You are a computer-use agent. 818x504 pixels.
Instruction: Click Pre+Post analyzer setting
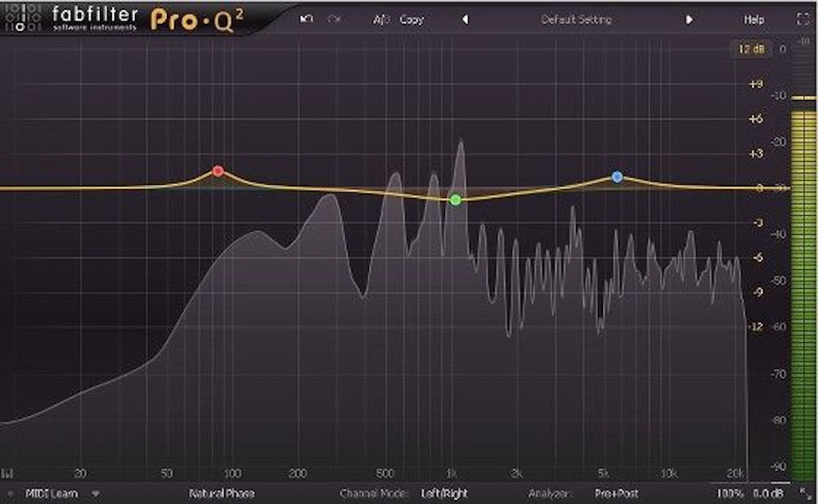tap(618, 494)
